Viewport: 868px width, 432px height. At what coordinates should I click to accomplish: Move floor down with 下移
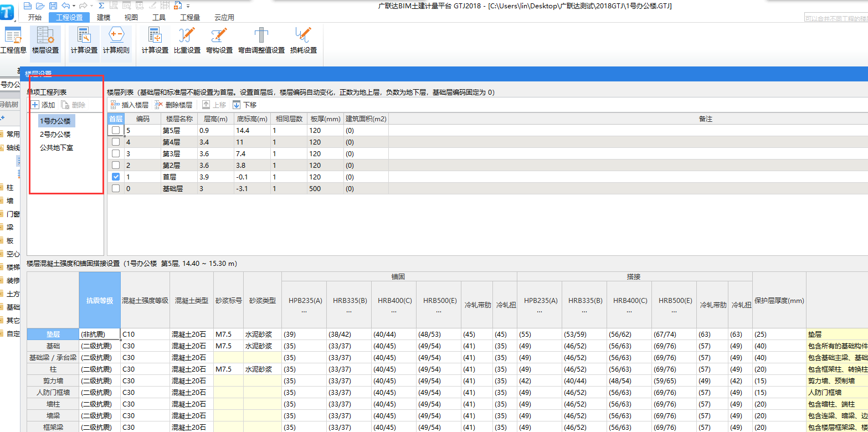[245, 105]
